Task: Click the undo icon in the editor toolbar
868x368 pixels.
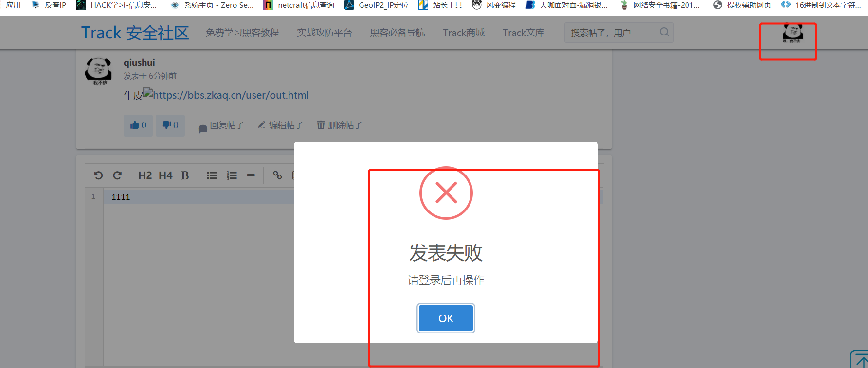Action: coord(98,175)
